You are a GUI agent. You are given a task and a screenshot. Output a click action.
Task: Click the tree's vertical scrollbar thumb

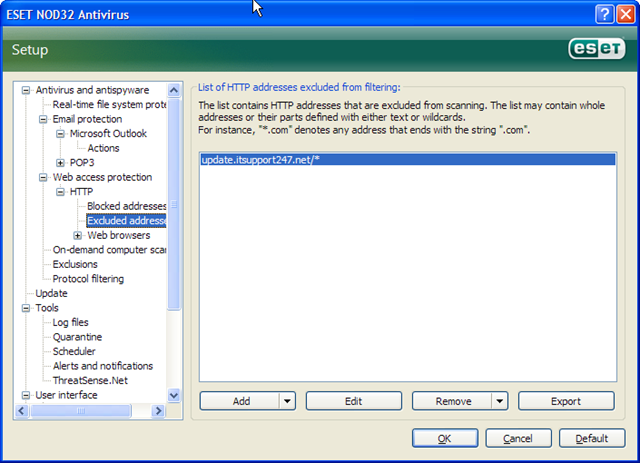point(174,204)
